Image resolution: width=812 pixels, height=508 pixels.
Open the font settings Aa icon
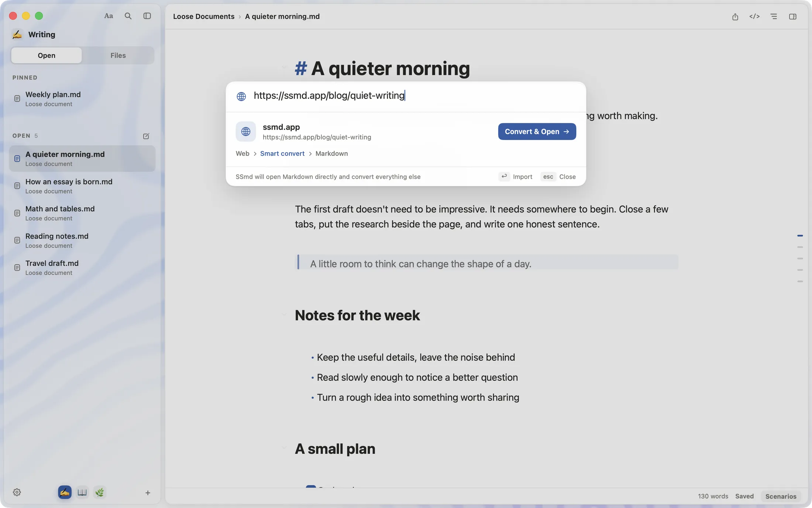[x=109, y=16]
